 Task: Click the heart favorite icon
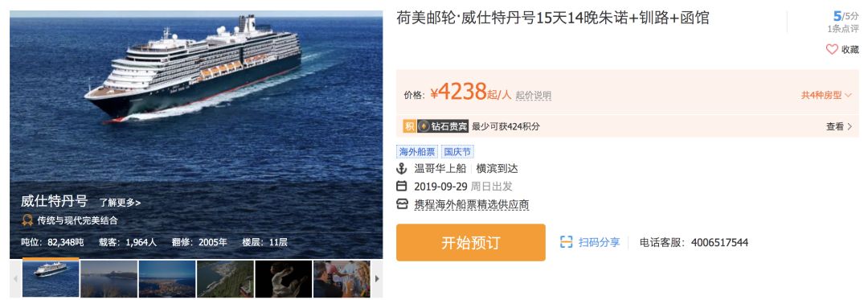[x=832, y=49]
